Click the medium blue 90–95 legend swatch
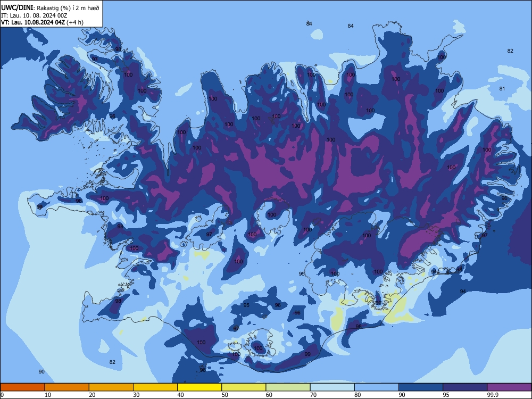Screen dimensions: 532x399 tap(421, 387)
